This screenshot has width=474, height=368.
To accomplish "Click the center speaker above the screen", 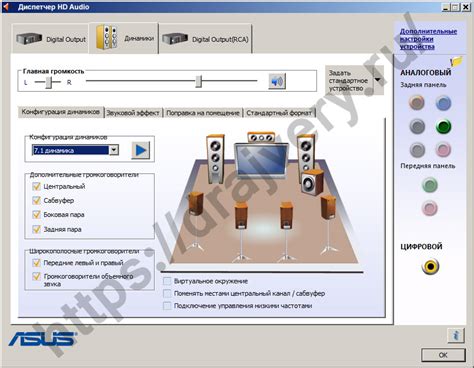I will pos(261,137).
